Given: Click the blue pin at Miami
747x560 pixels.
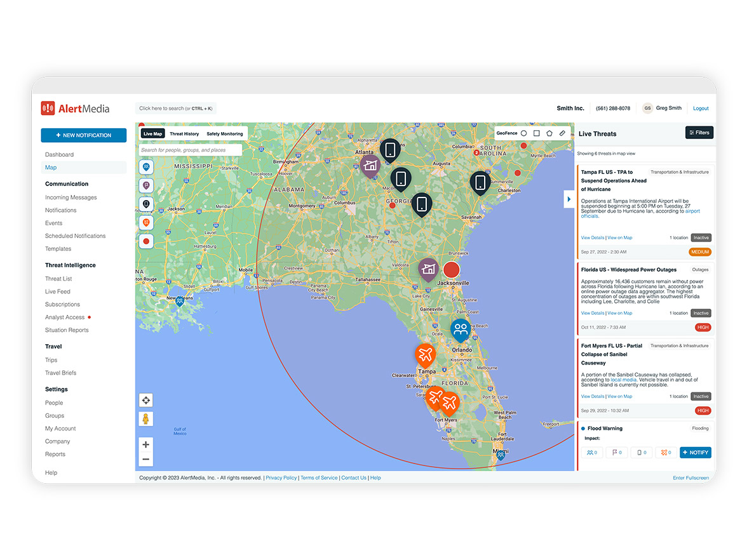Looking at the screenshot, I should coord(501,455).
